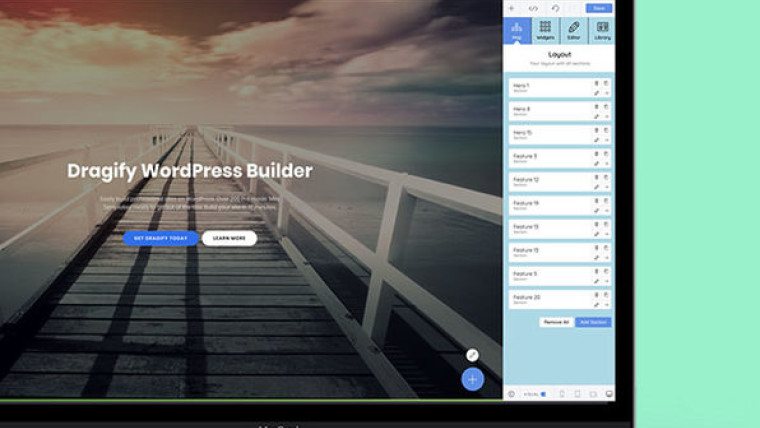Edit the Feature 3 section with pencil icon
This screenshot has height=428, width=760.
(x=597, y=163)
